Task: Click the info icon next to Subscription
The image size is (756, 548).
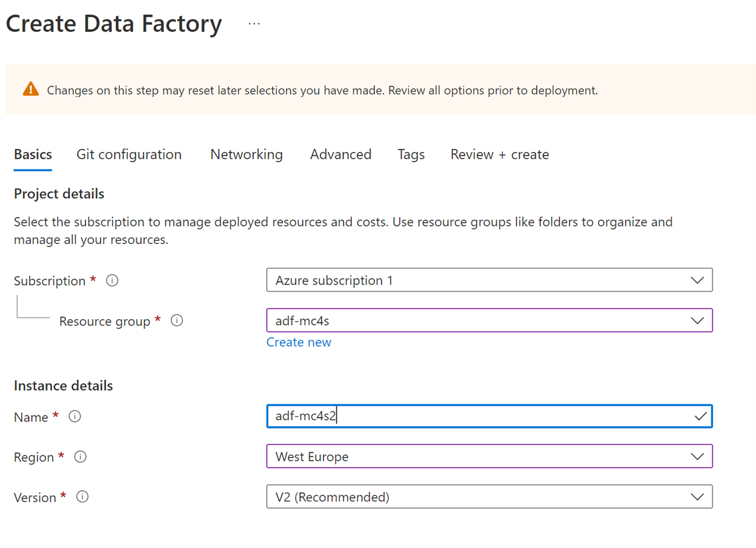Action: 112,280
